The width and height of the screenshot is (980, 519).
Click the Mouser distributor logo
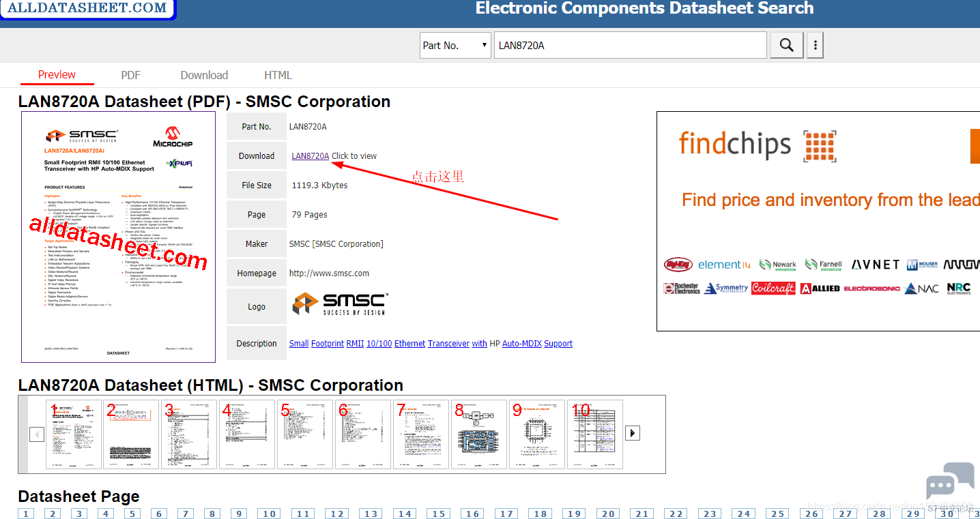pyautogui.click(x=922, y=265)
